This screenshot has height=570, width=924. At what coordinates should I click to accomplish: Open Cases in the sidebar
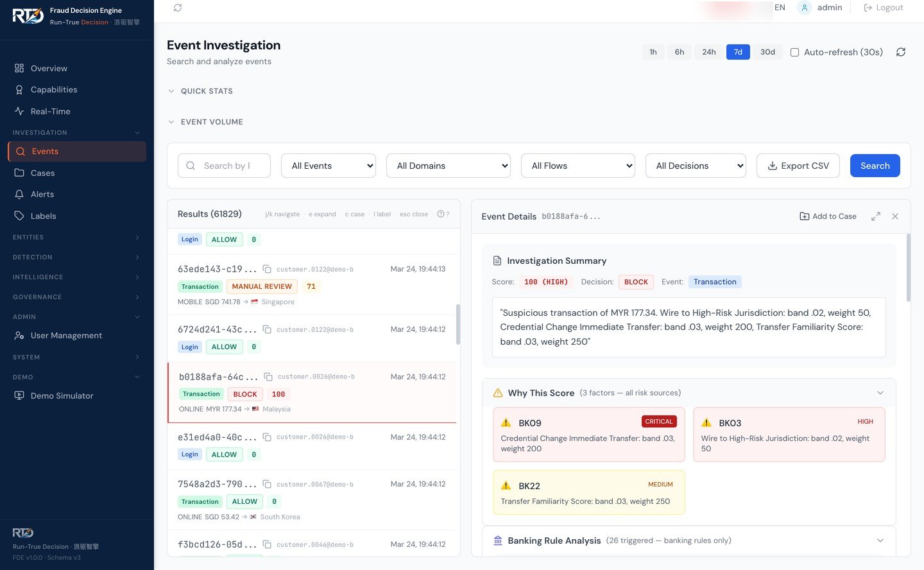42,173
